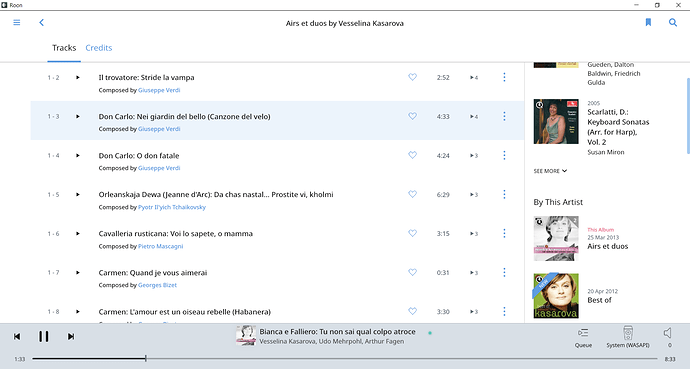690x369 pixels.
Task: Open the hamburger navigation menu
Action: click(17, 22)
